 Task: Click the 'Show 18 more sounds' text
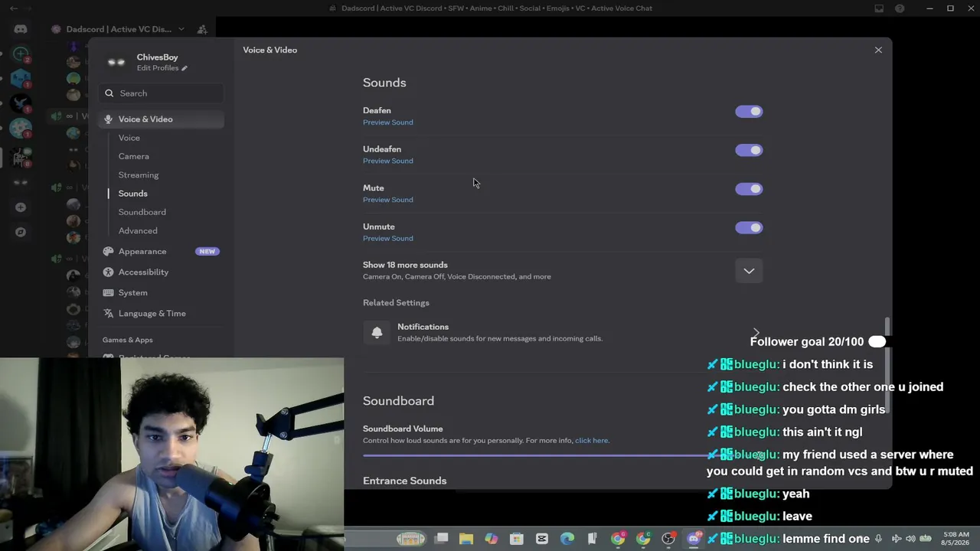(405, 265)
